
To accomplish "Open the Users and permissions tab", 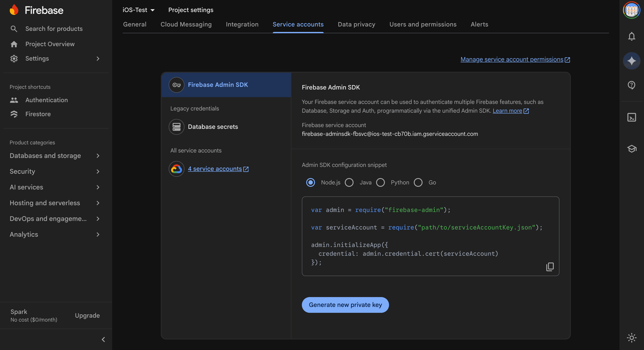I will (x=423, y=24).
